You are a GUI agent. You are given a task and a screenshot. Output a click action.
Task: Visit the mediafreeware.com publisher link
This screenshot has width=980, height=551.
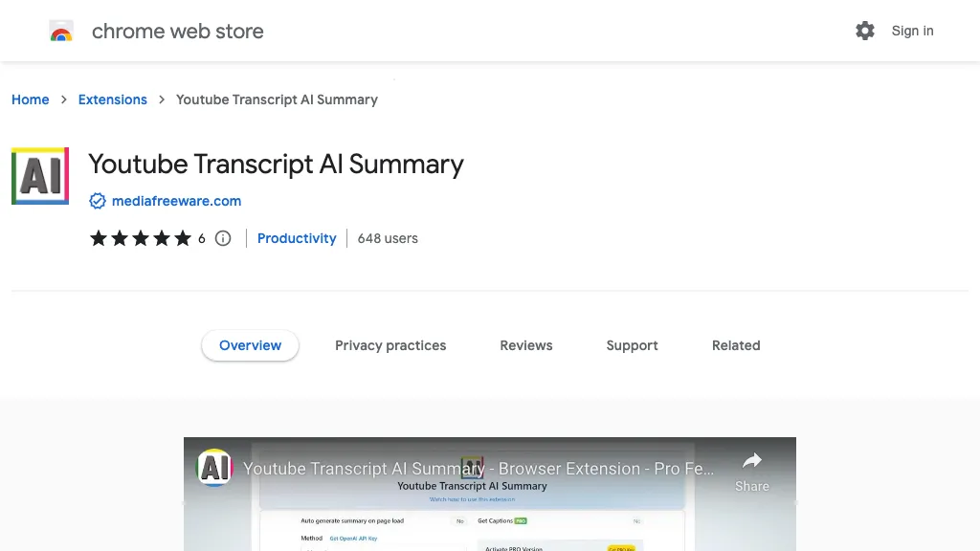(x=176, y=201)
